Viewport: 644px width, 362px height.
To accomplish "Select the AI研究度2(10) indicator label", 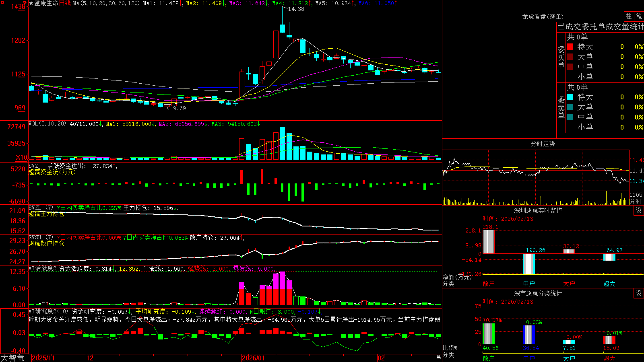I will click(x=48, y=311).
